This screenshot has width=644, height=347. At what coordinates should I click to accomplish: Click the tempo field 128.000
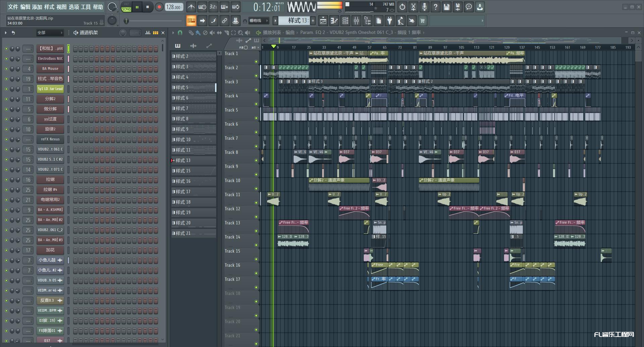174,7
